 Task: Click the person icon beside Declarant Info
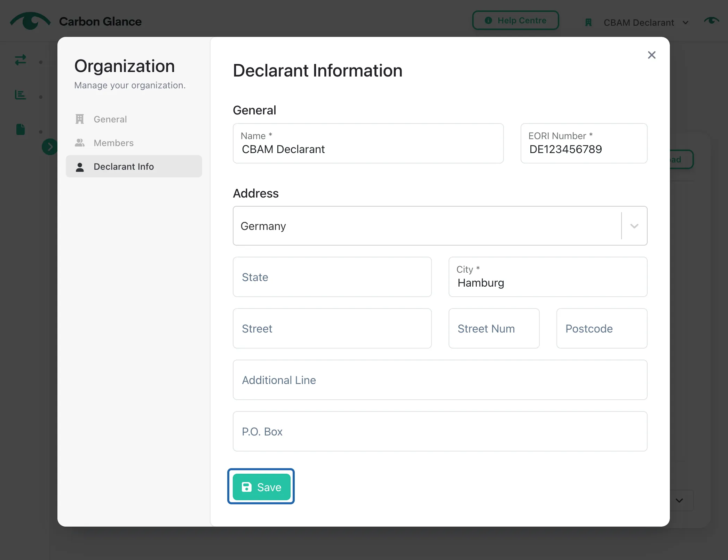click(80, 167)
